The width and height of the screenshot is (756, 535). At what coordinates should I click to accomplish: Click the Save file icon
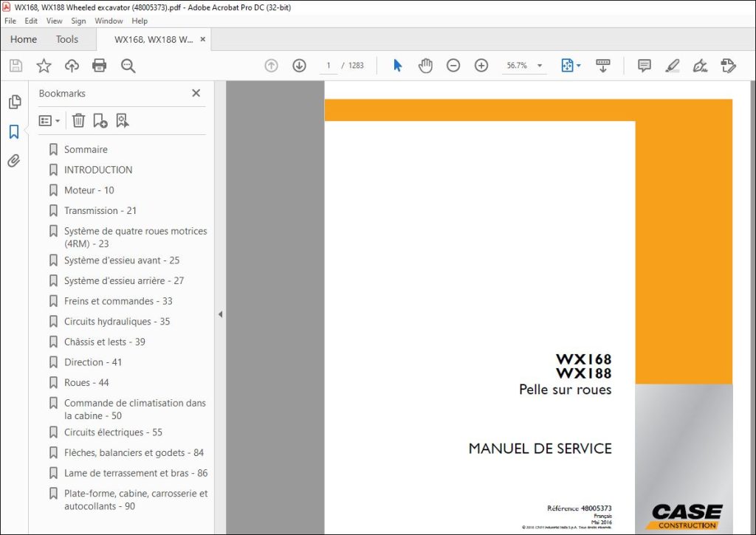[x=16, y=66]
